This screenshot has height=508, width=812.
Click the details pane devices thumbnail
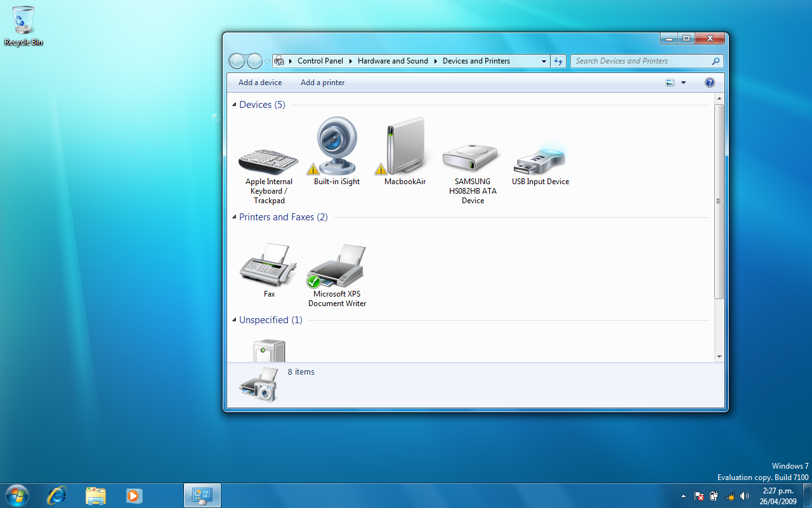click(x=259, y=384)
